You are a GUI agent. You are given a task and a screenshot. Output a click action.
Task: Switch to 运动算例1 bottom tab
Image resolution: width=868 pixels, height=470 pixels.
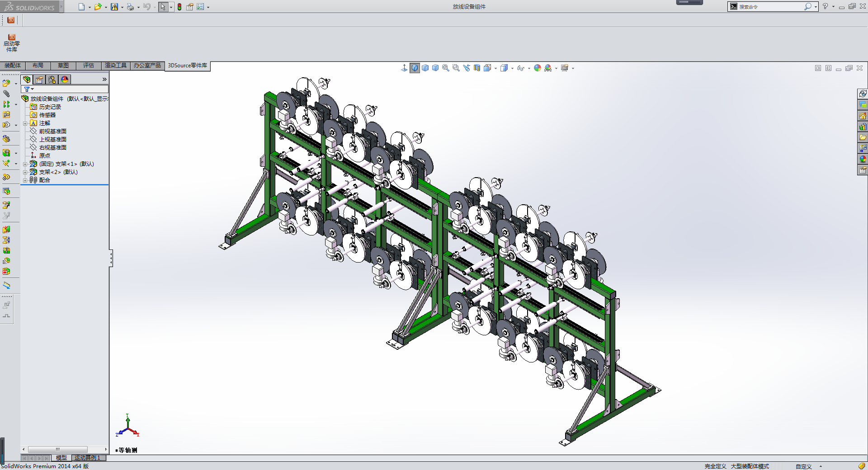89,458
